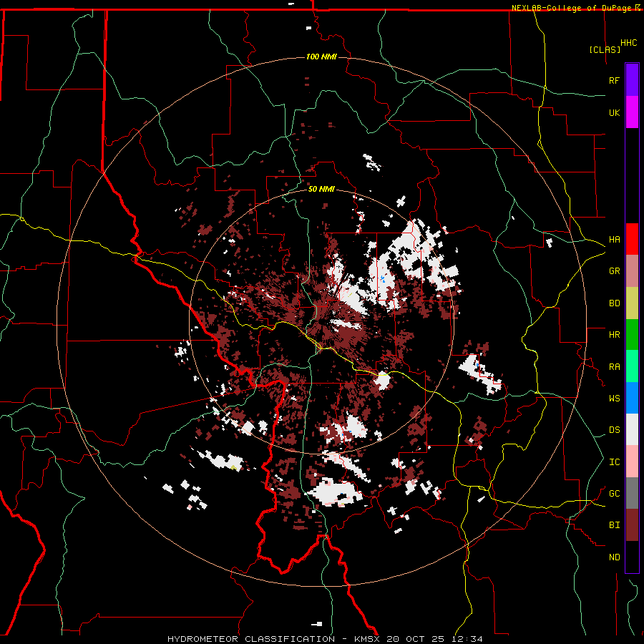This screenshot has height=644, width=644.
Task: Click the GR legend label
Action: [614, 271]
